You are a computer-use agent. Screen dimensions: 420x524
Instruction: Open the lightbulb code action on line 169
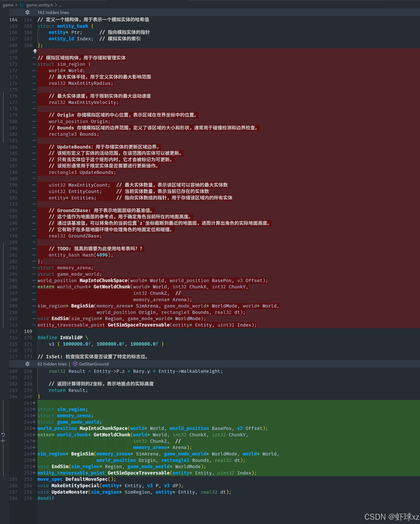pos(35,51)
